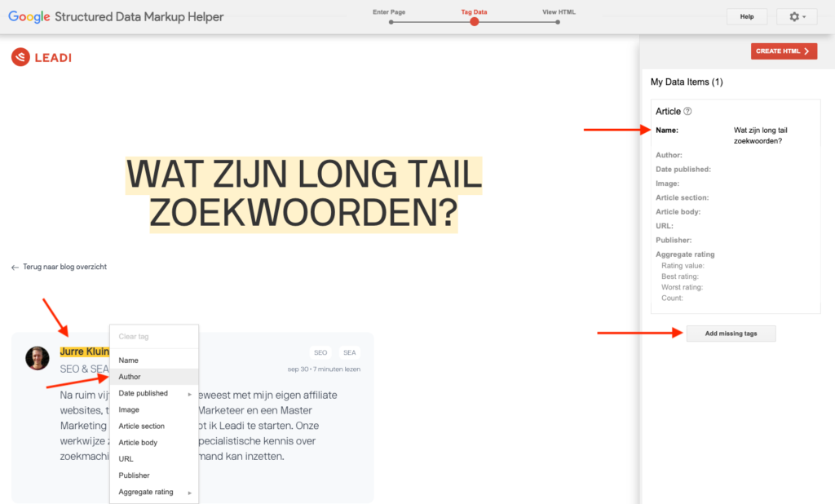Click the Article help question mark icon
Viewport: 835px width, 504px height.
[x=687, y=112]
